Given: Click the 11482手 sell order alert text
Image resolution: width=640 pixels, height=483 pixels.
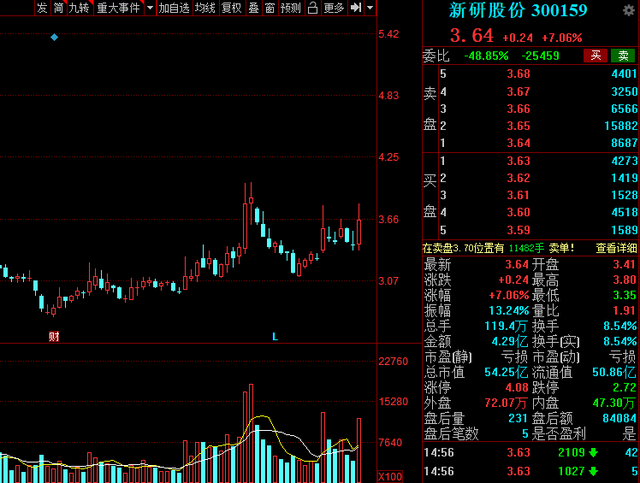Looking at the screenshot, I should [x=527, y=248].
